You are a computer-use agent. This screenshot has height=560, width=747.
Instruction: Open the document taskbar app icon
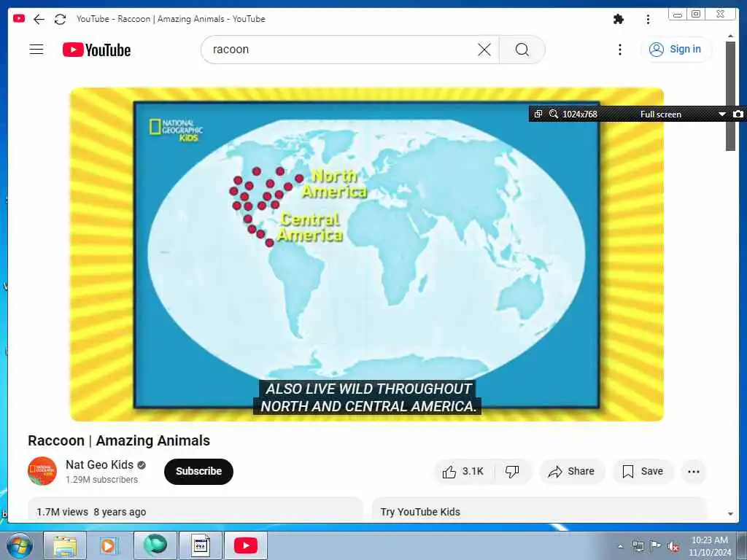[x=201, y=545]
